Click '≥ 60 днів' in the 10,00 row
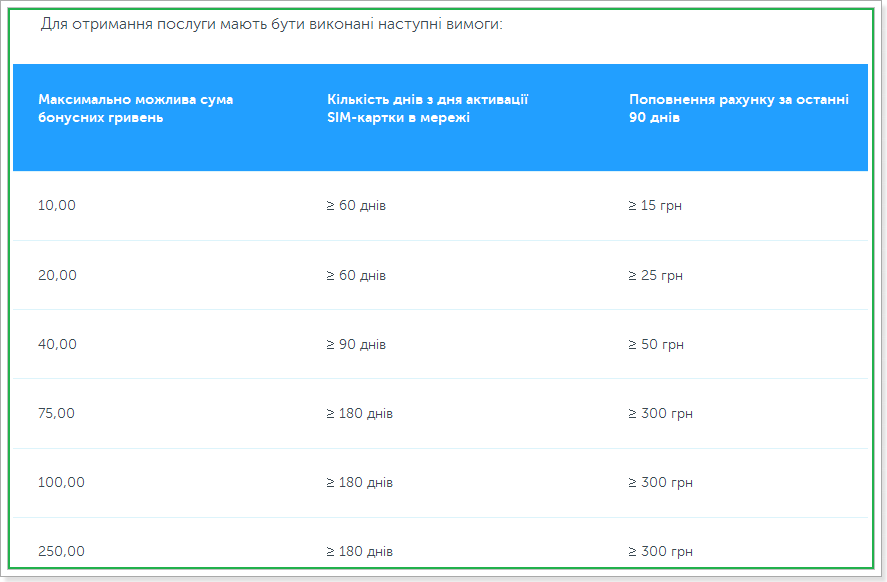This screenshot has height=582, width=887. click(356, 205)
